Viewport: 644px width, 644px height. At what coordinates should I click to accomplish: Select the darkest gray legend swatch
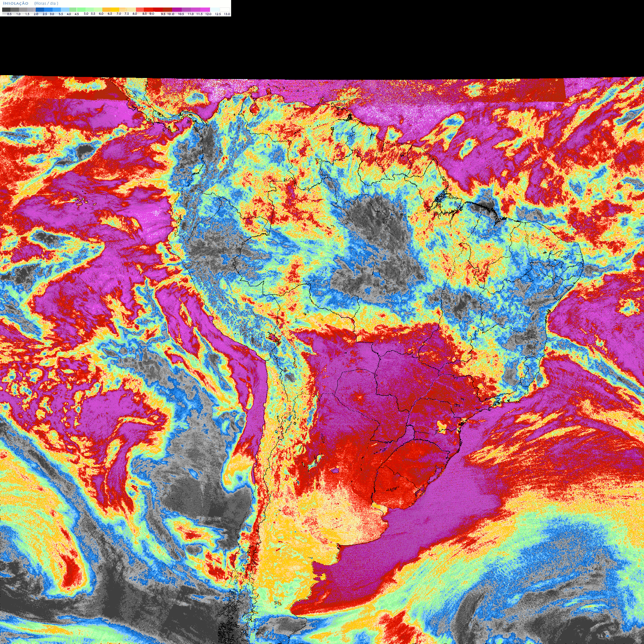pos(6,10)
